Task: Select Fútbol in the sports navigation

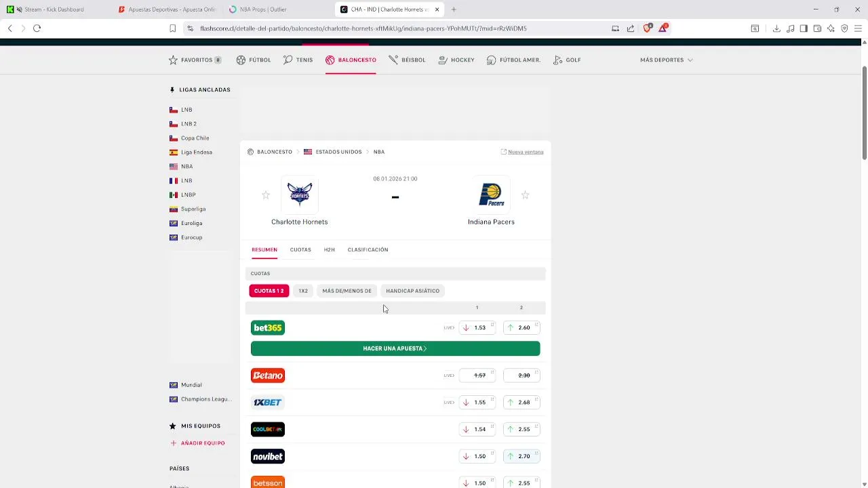Action: point(254,60)
